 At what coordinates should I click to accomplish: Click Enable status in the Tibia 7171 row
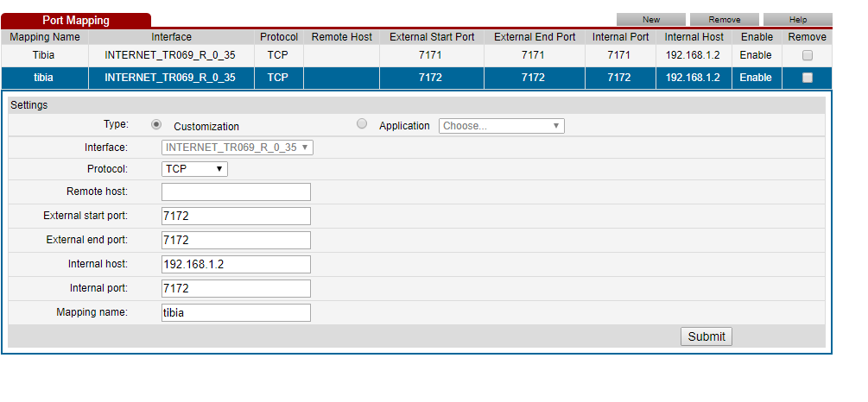(756, 55)
